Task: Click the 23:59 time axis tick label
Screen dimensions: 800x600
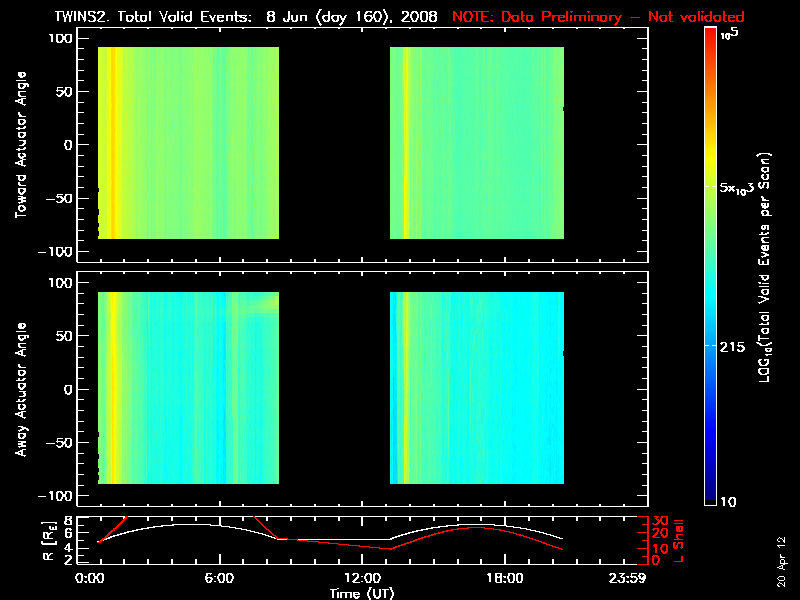Action: [636, 578]
